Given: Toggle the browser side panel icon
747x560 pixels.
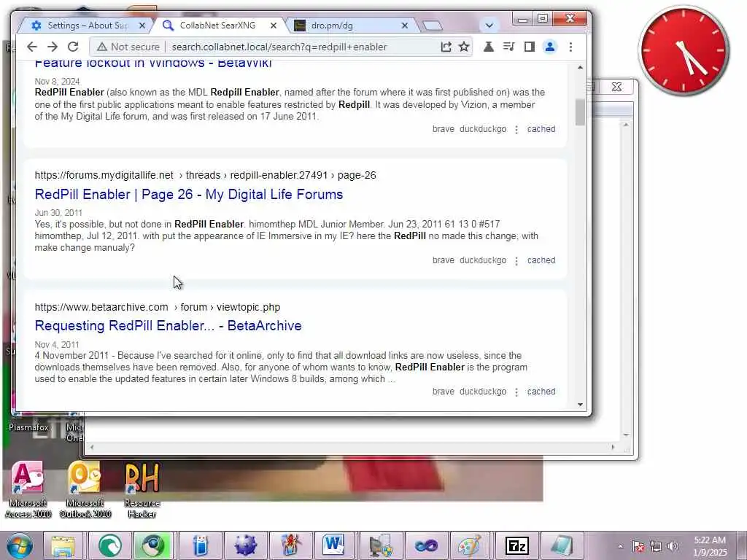Looking at the screenshot, I should pos(530,47).
